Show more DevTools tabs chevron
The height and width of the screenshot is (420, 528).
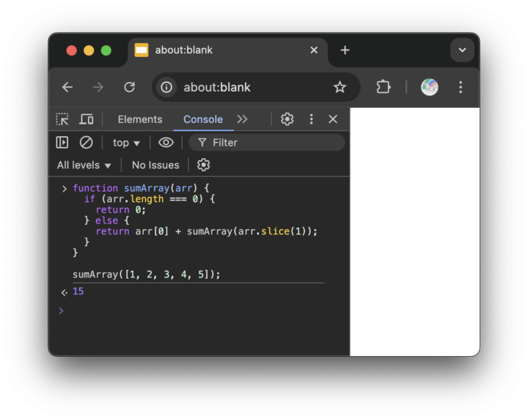click(242, 119)
